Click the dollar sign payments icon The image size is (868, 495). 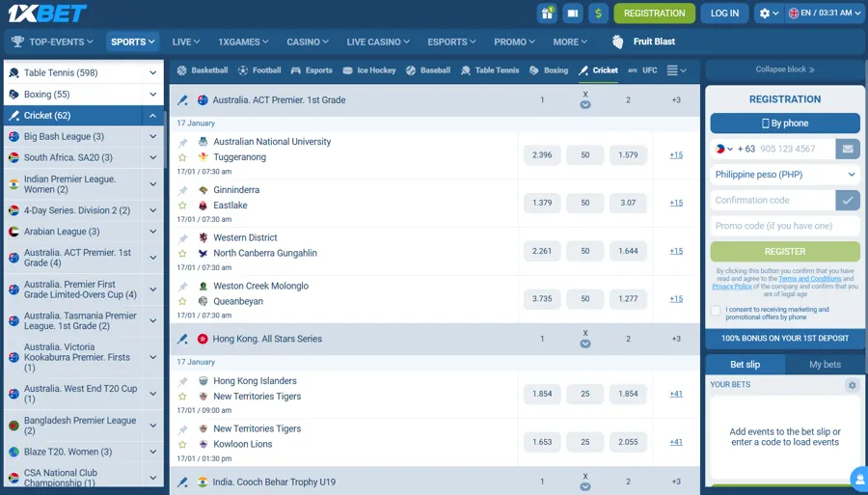(x=599, y=14)
